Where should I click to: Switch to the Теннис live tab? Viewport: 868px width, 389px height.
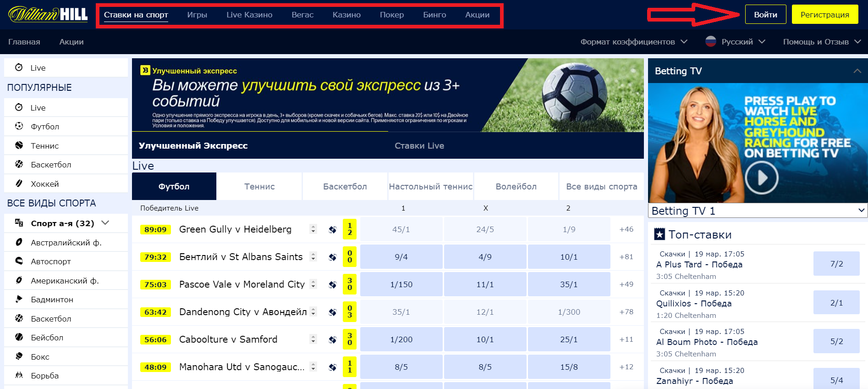[x=259, y=186]
